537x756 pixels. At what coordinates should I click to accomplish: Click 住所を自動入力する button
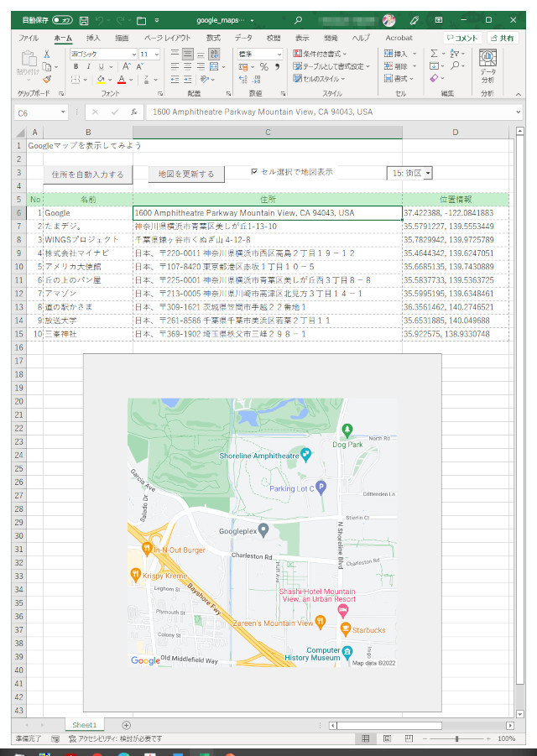tap(88, 175)
